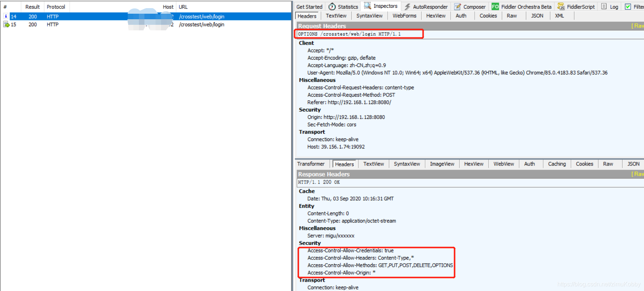Select session 15 /crosstest/web/login row
644x291 pixels.
[x=146, y=24]
